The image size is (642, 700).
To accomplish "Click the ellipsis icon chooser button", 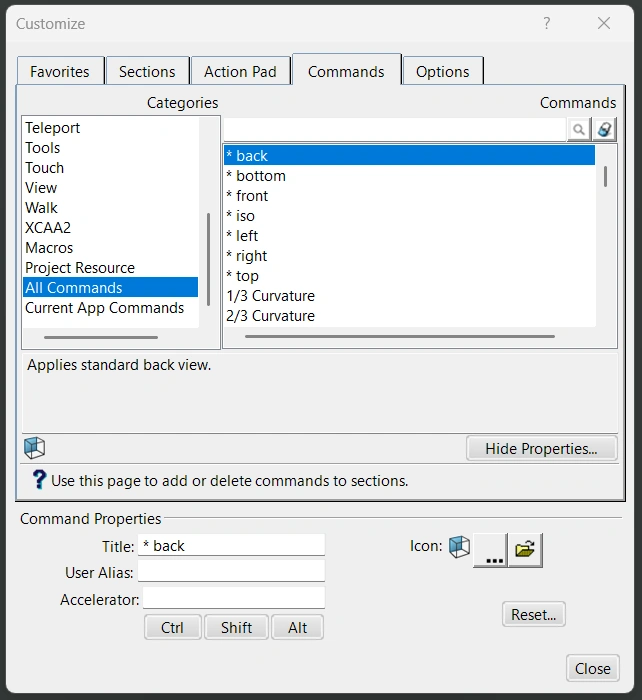I will [x=490, y=549].
